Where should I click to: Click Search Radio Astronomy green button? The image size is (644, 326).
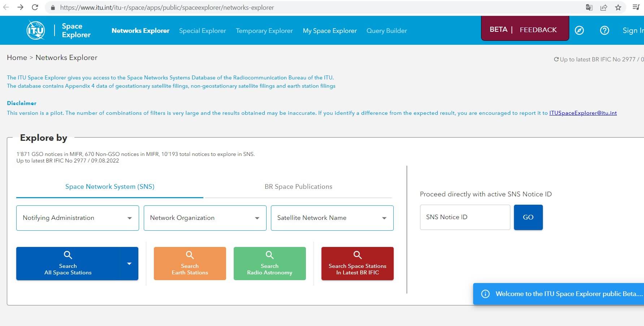click(x=269, y=264)
